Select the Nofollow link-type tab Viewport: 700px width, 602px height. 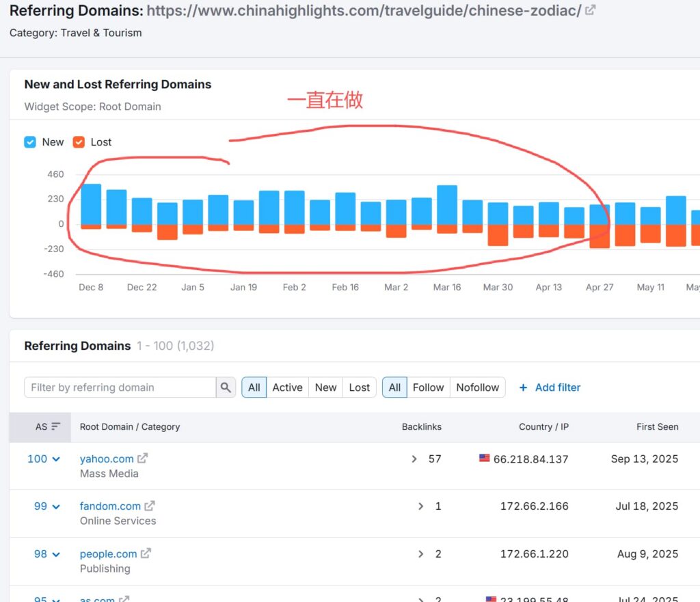click(x=478, y=387)
